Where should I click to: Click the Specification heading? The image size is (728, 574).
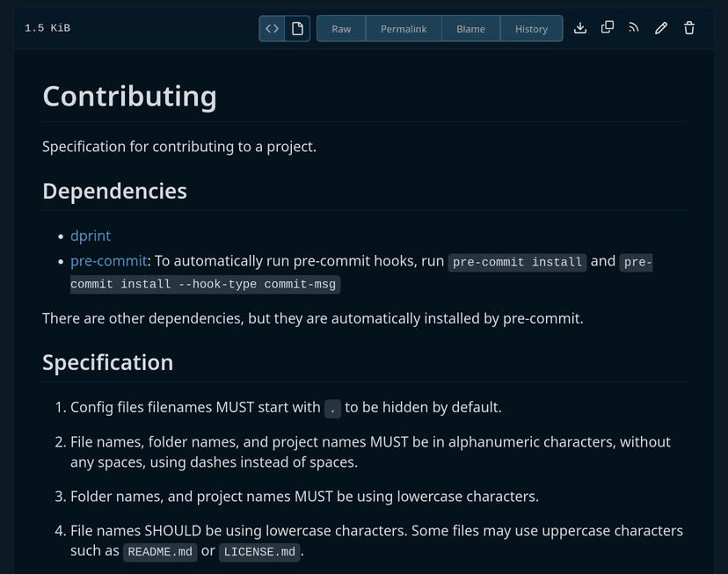(107, 362)
